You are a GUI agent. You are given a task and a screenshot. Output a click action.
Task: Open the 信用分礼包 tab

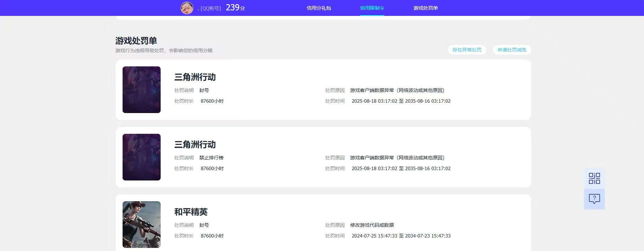pyautogui.click(x=319, y=8)
